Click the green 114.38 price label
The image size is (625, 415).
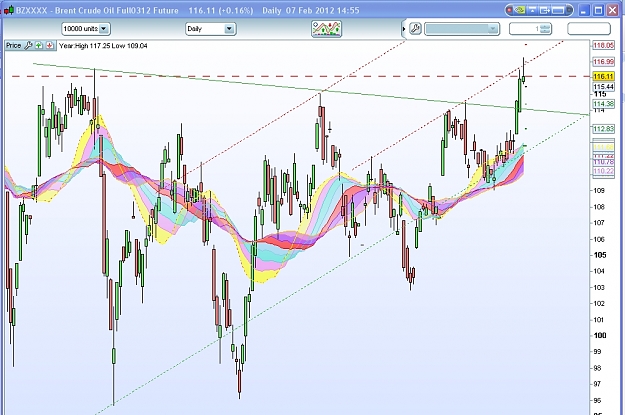603,104
